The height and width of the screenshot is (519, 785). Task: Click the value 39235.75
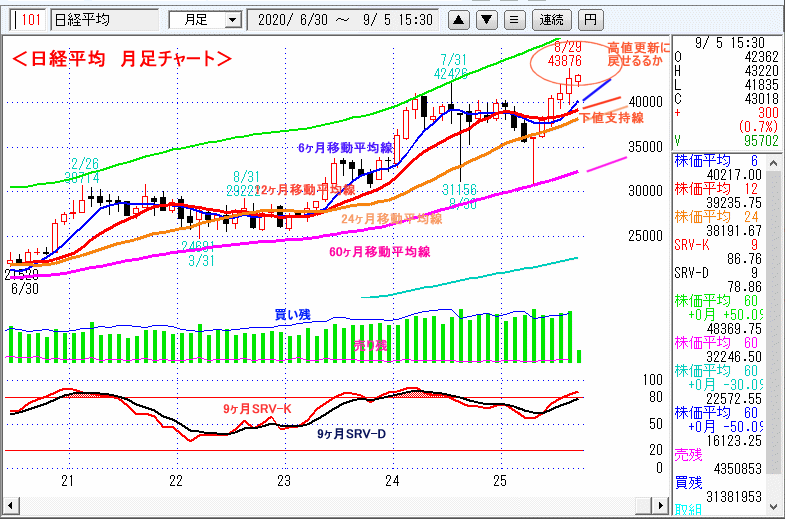(734, 203)
